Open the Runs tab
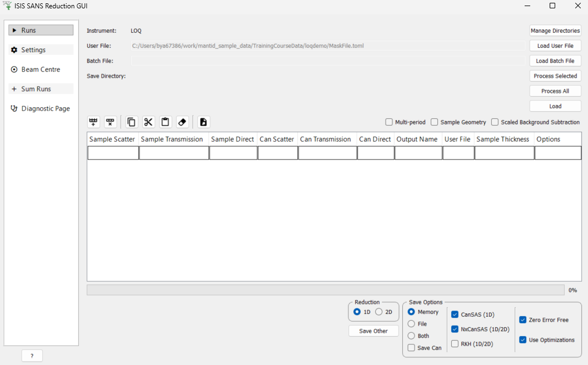 (41, 31)
